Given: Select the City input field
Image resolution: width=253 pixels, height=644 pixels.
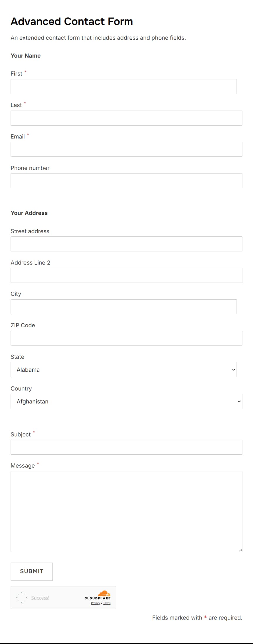Looking at the screenshot, I should pyautogui.click(x=123, y=306).
